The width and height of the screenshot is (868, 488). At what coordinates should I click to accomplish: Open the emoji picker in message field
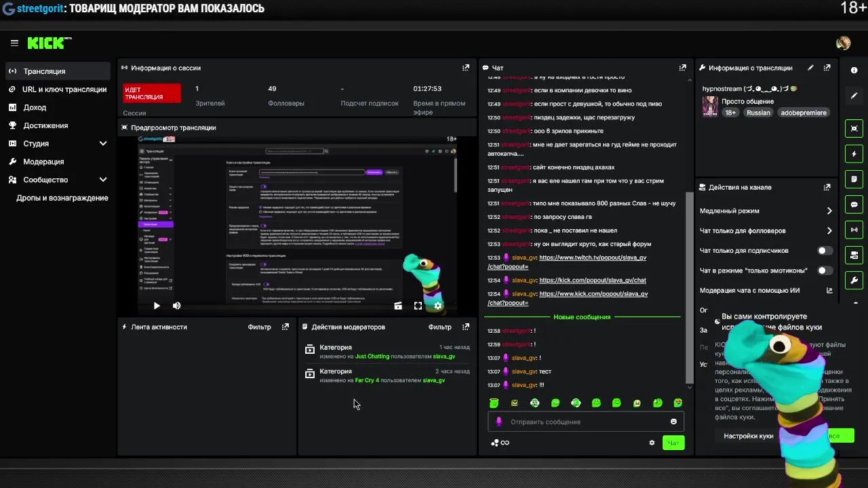673,422
